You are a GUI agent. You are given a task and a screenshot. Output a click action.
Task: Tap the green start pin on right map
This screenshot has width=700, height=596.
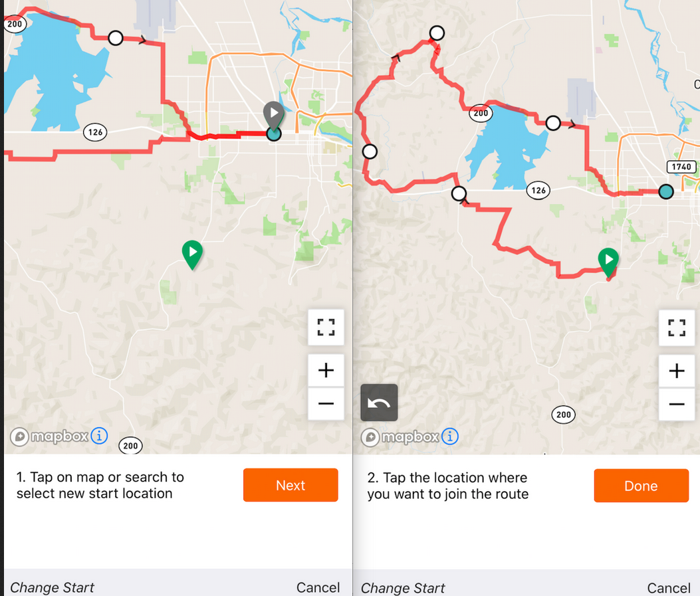608,260
